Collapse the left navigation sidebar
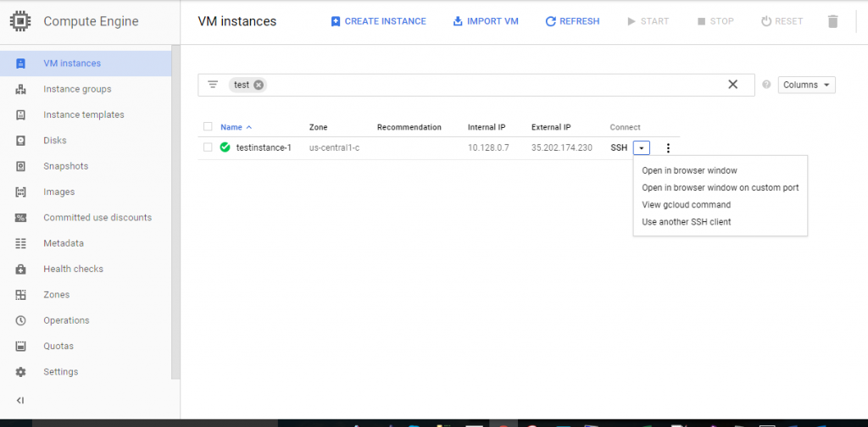Screen dimensions: 868x427 pyautogui.click(x=20, y=400)
